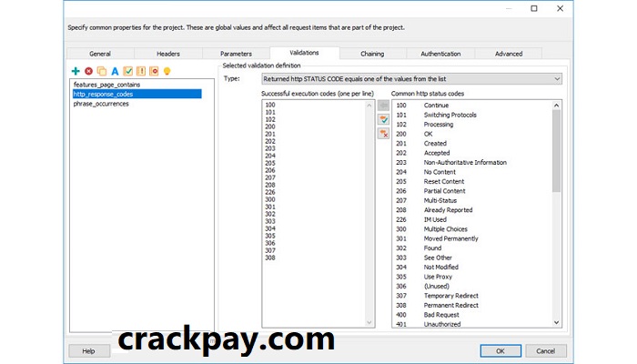637x364 pixels.
Task: Select the 207 Multi-Status row
Action: (472, 200)
